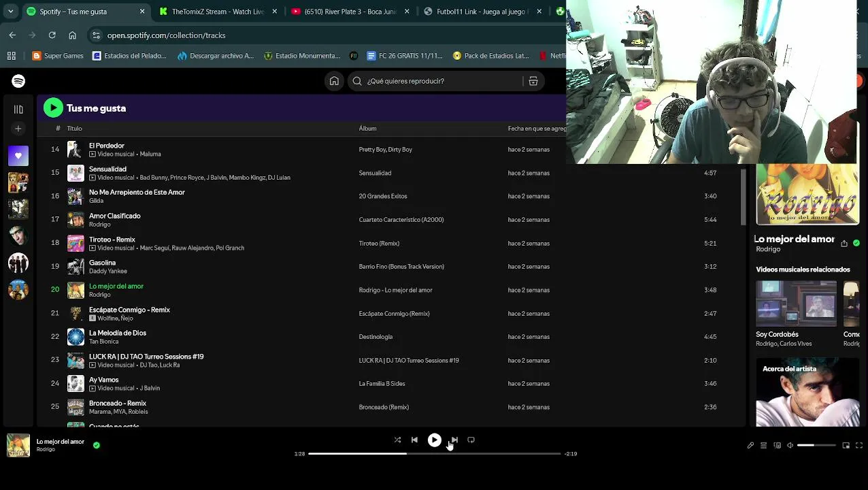Select the track Tiroteo - Remix

[112, 240]
